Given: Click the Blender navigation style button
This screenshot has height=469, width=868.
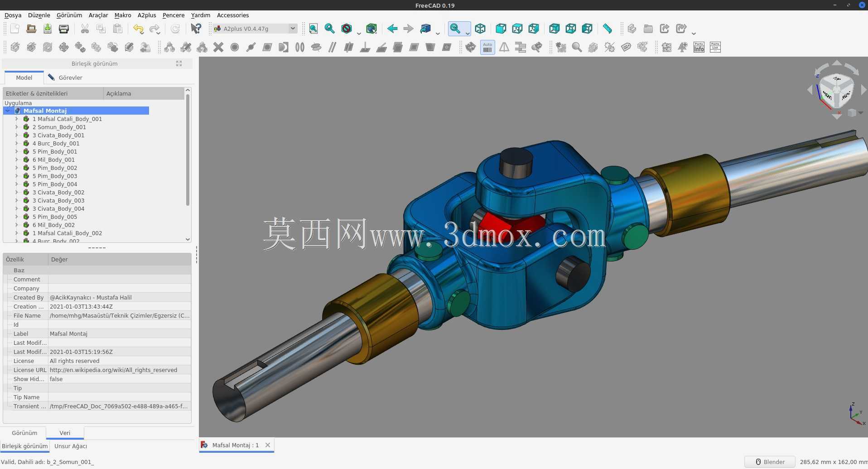Looking at the screenshot, I should (770, 462).
